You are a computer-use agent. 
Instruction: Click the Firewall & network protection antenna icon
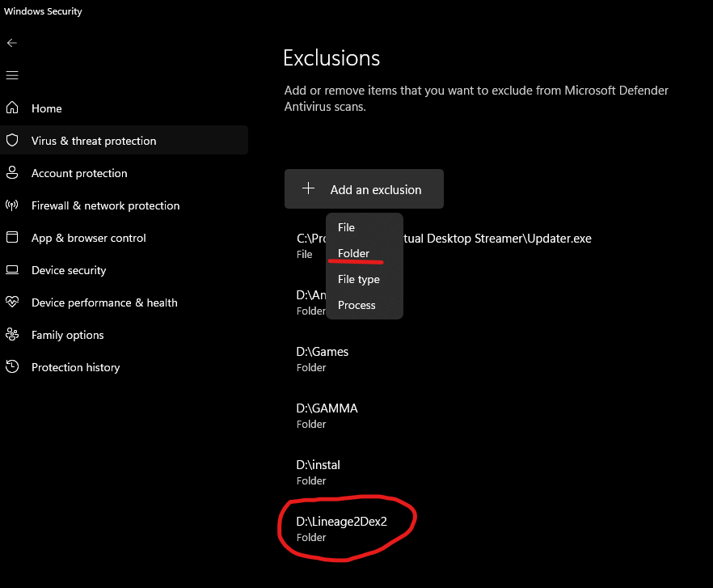tap(12, 205)
